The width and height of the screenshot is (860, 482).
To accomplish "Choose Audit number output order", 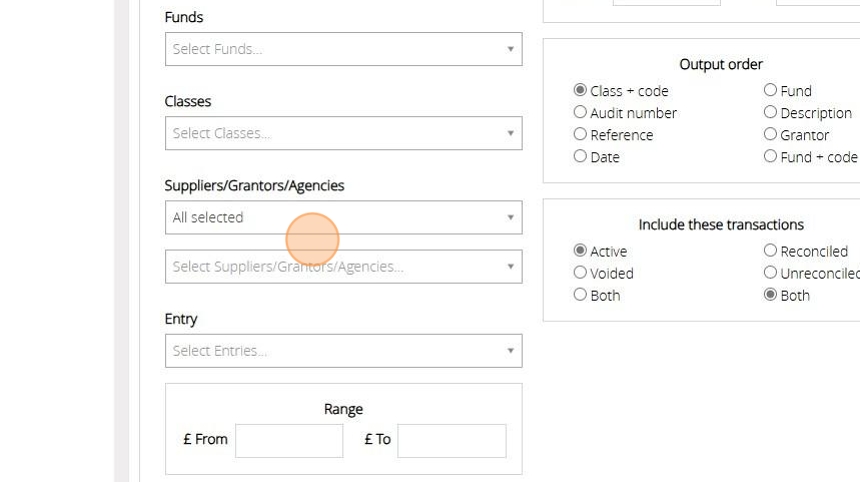I will pos(580,112).
